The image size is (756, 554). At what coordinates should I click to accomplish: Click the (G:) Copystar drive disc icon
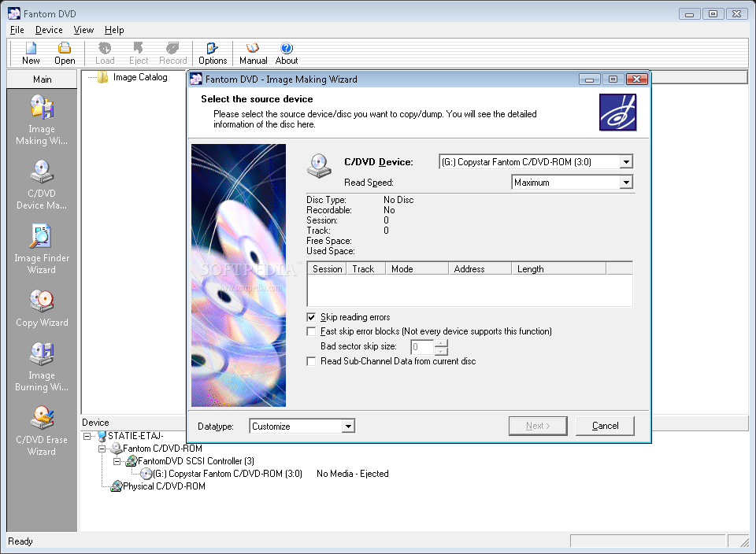pos(146,474)
